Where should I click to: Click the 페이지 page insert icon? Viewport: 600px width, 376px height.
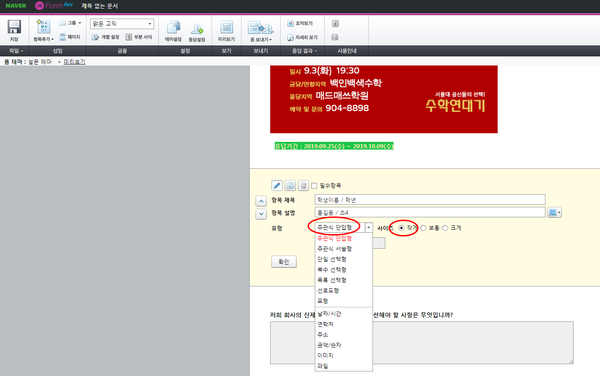(63, 37)
